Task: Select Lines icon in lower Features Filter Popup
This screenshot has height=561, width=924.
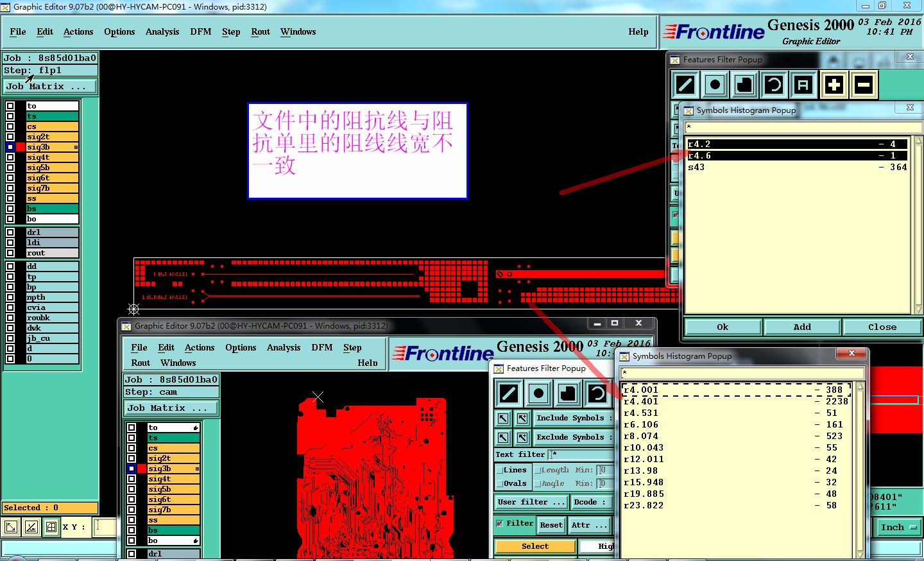Action: coord(509,393)
